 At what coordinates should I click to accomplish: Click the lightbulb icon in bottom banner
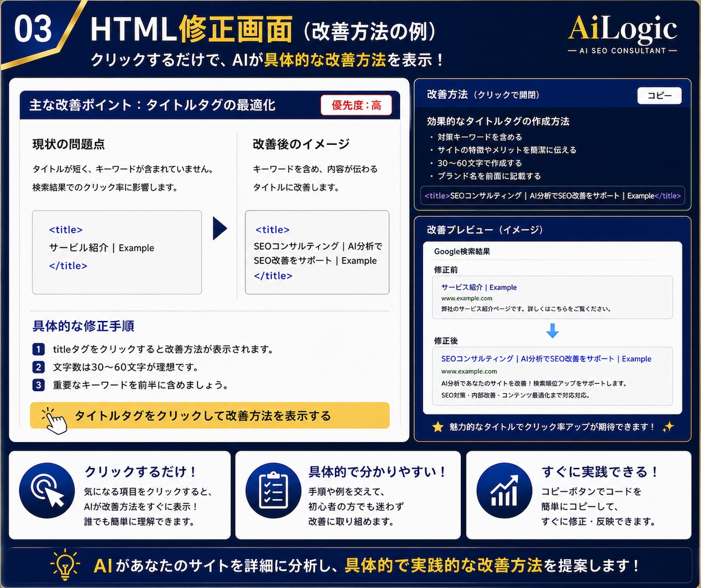click(65, 564)
